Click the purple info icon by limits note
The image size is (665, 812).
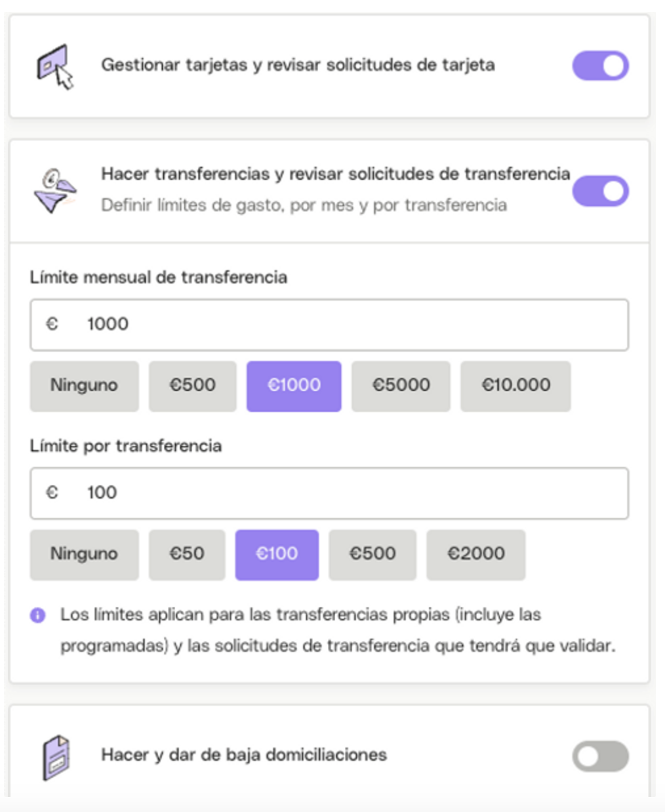[x=38, y=615]
